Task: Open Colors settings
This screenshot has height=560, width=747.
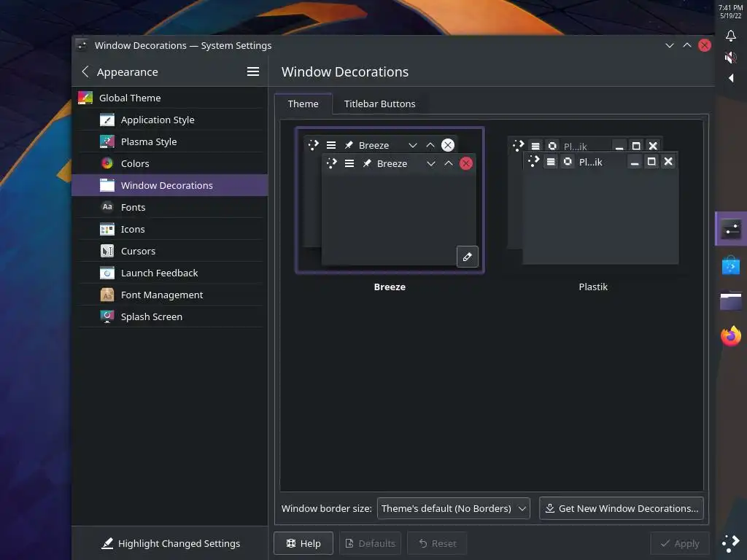Action: pyautogui.click(x=170, y=164)
